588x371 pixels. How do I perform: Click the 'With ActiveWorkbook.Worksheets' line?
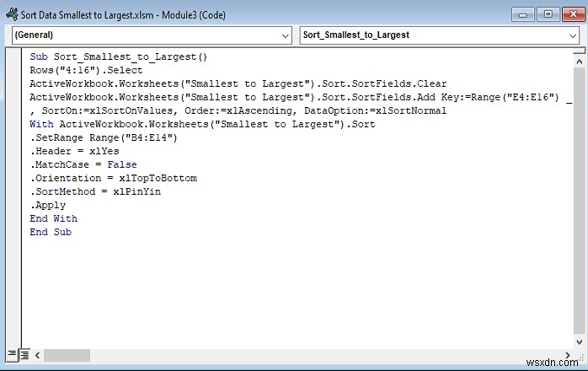pyautogui.click(x=202, y=124)
